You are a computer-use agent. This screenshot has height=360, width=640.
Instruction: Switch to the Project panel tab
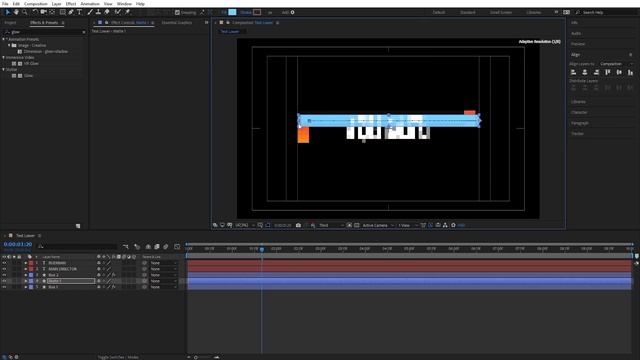[10, 23]
